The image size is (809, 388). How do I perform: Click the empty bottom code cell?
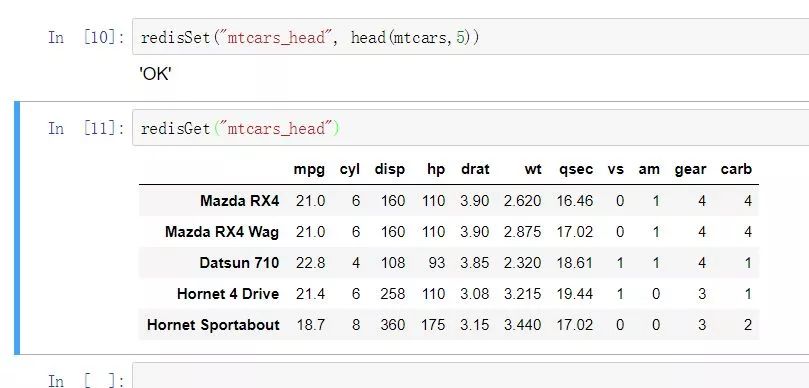click(471, 377)
